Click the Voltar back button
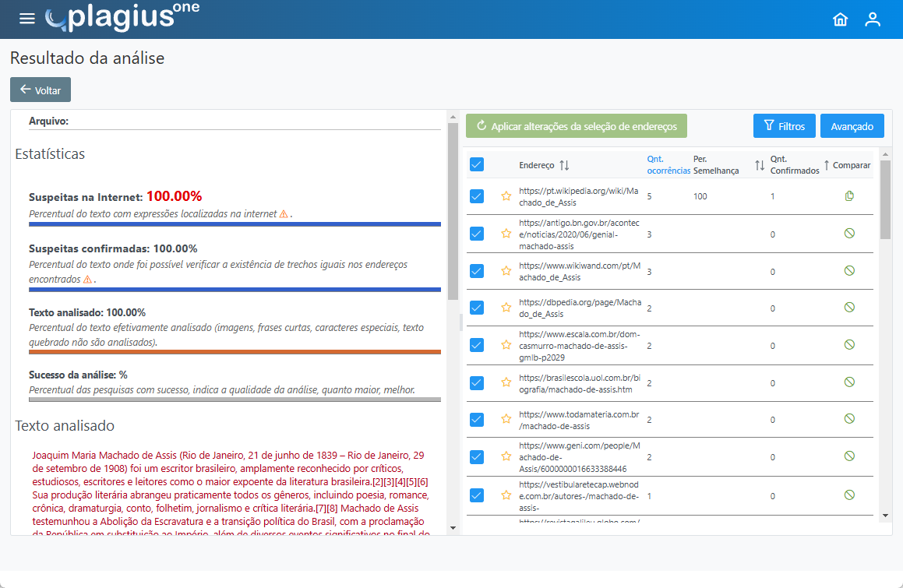Viewport: 903px width, 588px height. [x=41, y=90]
